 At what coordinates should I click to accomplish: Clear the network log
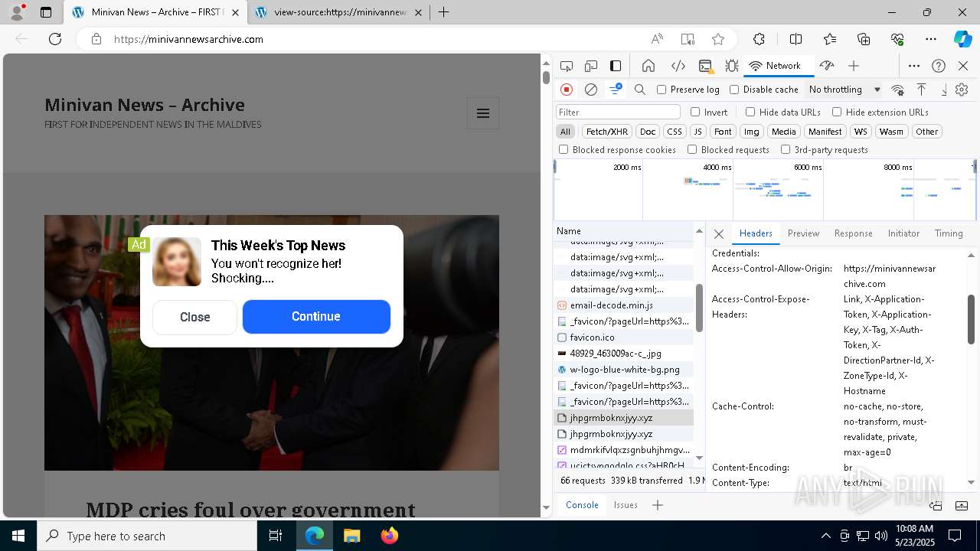(x=591, y=90)
